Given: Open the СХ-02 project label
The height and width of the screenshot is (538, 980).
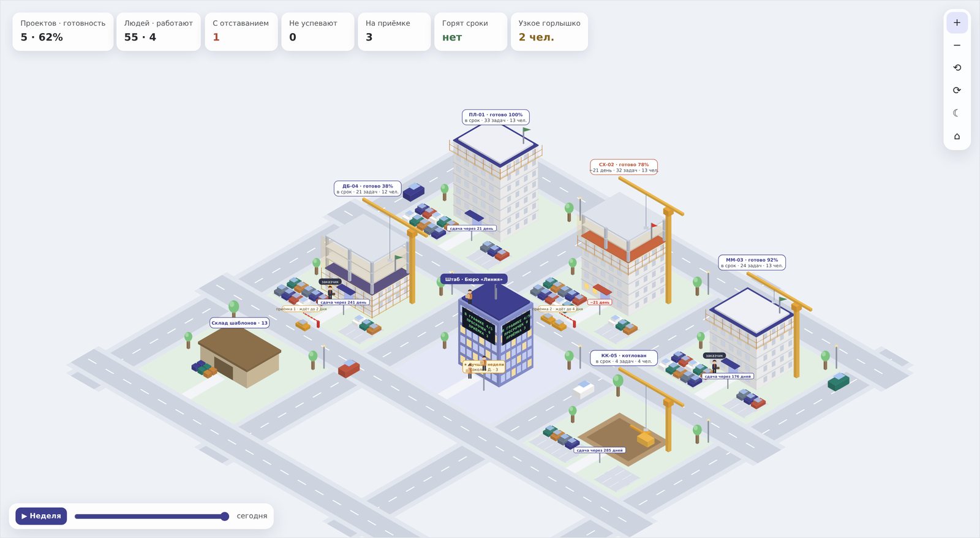Looking at the screenshot, I should 624,167.
